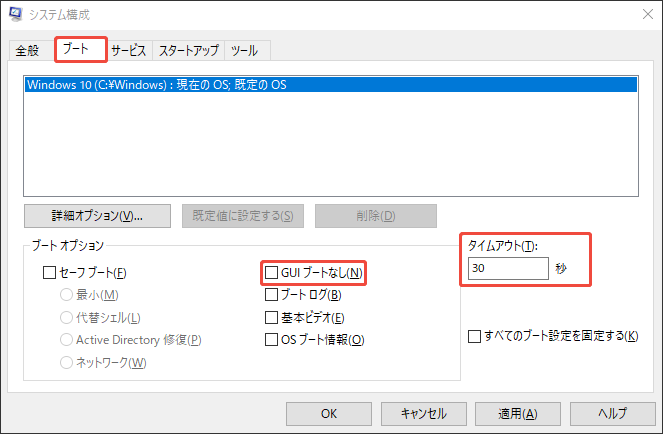This screenshot has width=663, height=434.
Task: Close the システム構成 dialog
Action: tap(647, 14)
